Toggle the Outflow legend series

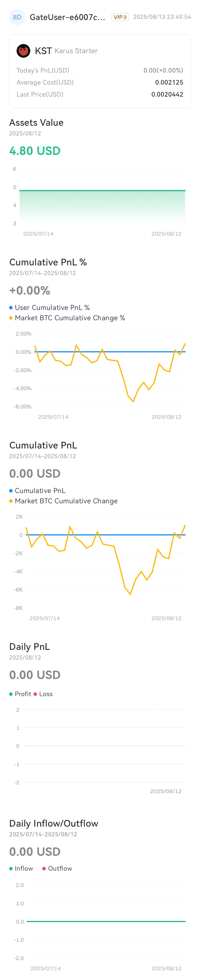pyautogui.click(x=57, y=869)
